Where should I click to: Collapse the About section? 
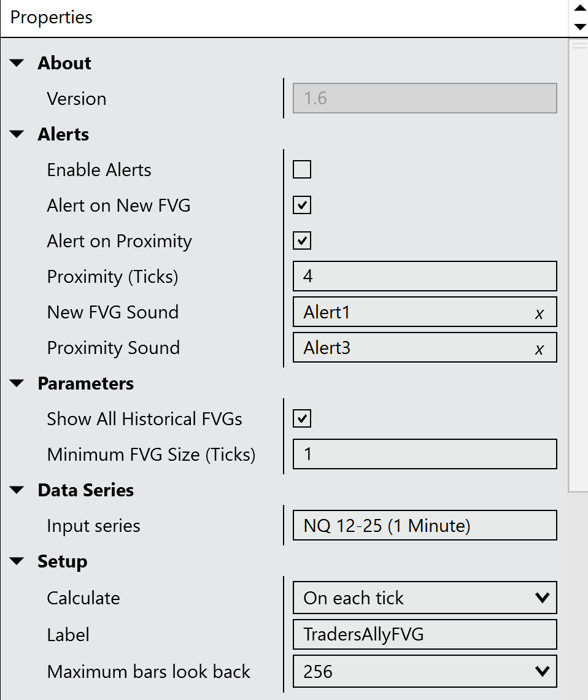[x=17, y=63]
